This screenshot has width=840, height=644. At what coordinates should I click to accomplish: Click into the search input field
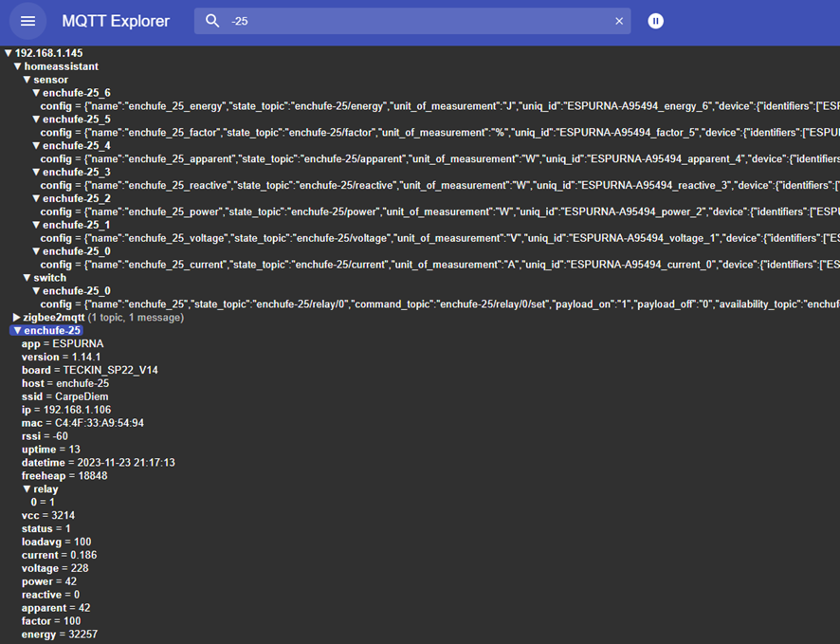click(417, 21)
